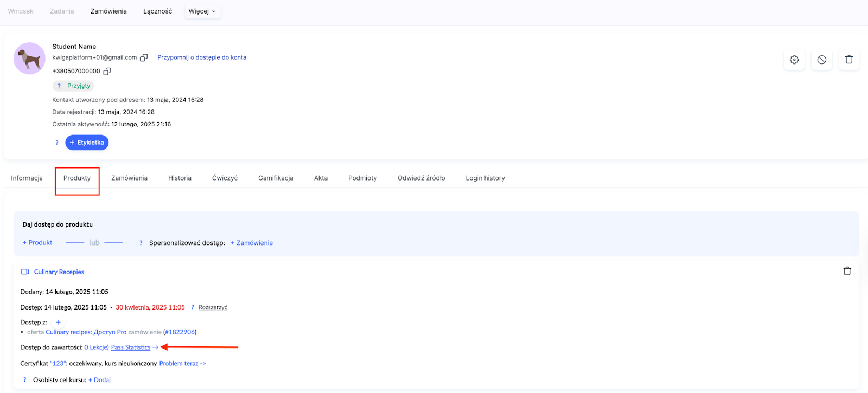
Task: Open contact settings via the gear icon
Action: pos(794,60)
